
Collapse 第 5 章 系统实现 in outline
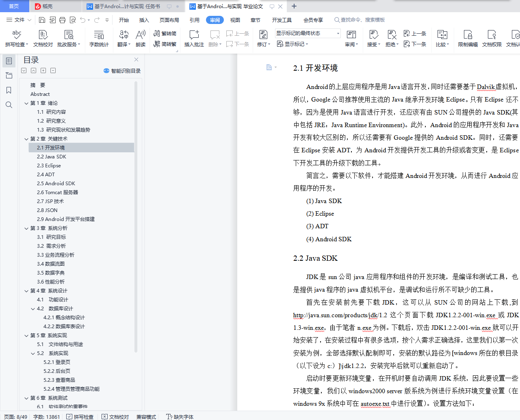[26, 336]
